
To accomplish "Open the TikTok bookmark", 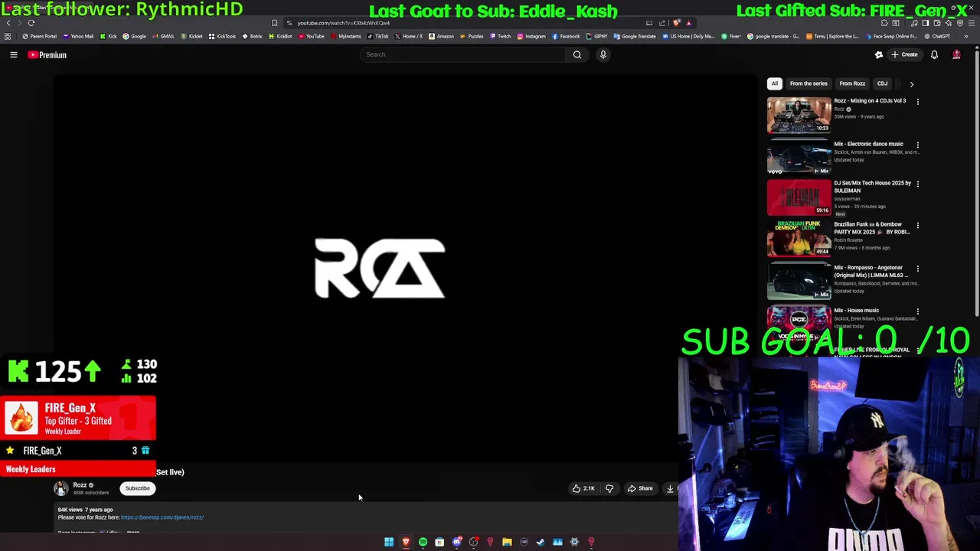I will click(x=377, y=36).
